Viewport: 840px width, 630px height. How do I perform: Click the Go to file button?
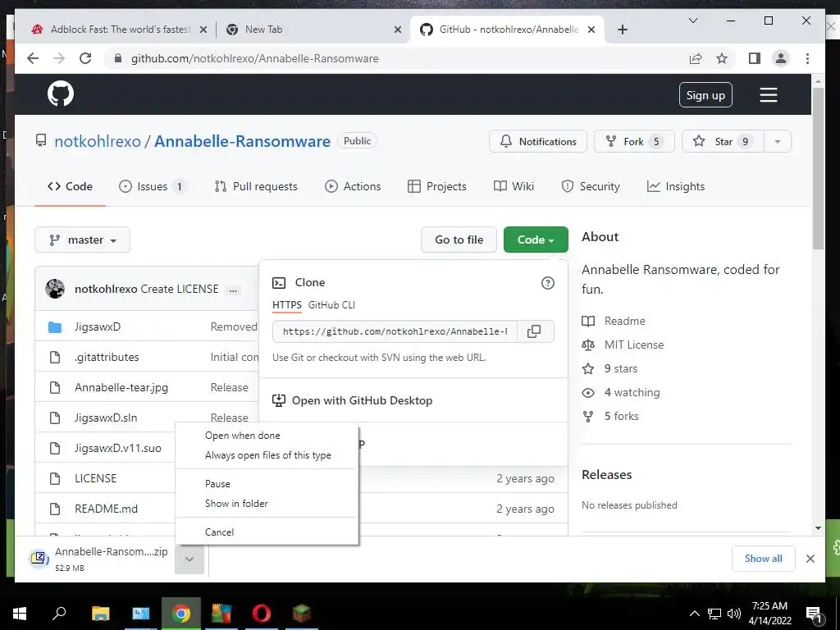coord(459,240)
